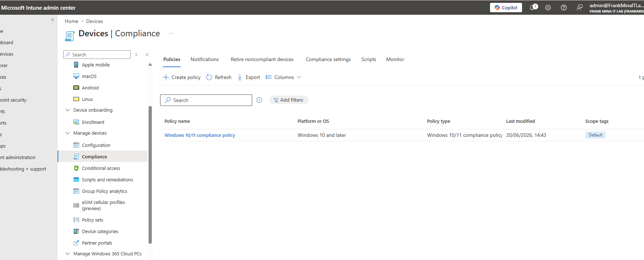The width and height of the screenshot is (644, 260).
Task: Click the Conditional access shield icon
Action: 76,168
